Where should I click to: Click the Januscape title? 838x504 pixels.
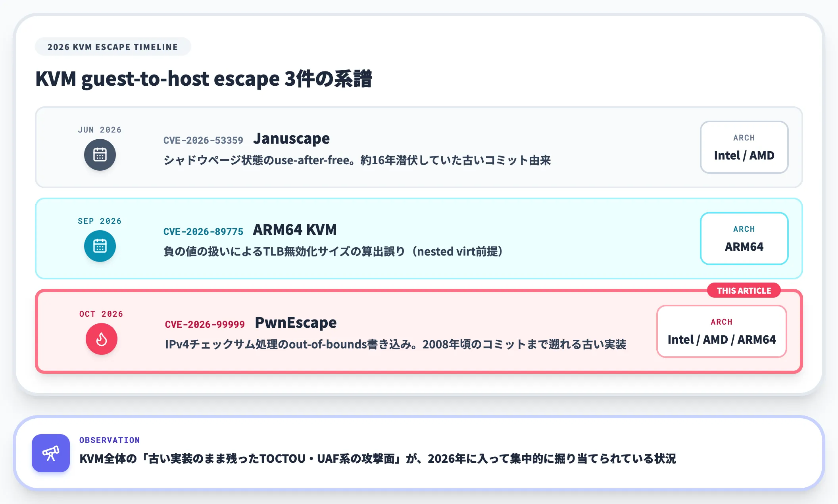tap(292, 139)
